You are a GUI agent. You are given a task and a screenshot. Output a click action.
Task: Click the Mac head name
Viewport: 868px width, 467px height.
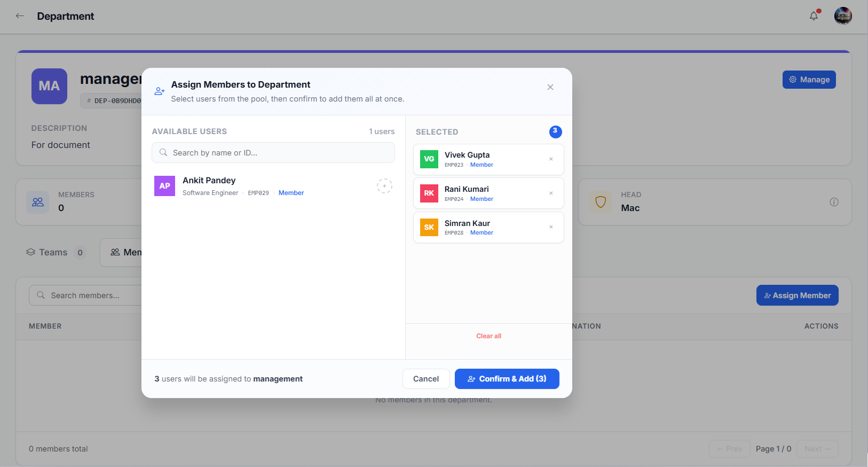point(630,208)
